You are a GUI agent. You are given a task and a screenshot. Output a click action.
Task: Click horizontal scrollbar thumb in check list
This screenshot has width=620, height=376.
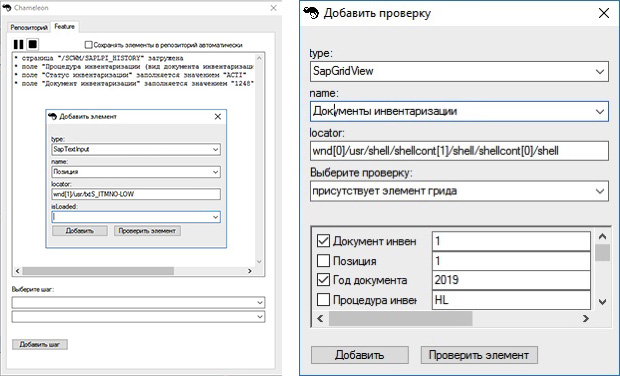click(x=400, y=319)
